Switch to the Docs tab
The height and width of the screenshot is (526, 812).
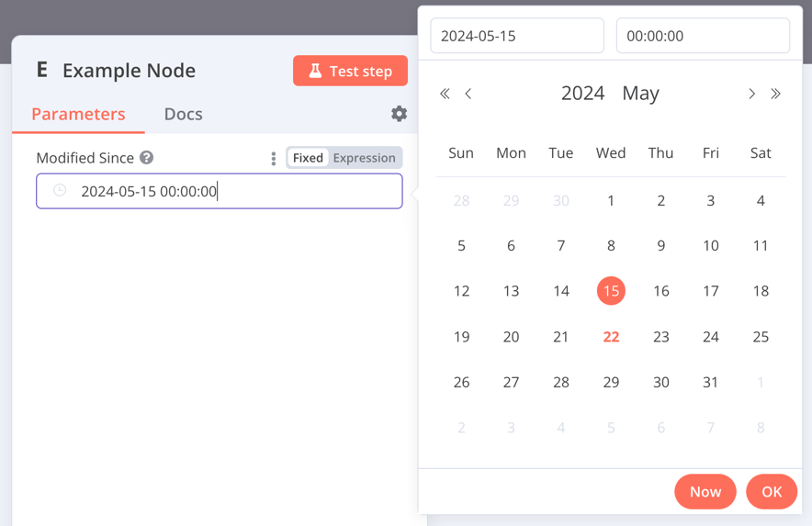click(x=183, y=114)
